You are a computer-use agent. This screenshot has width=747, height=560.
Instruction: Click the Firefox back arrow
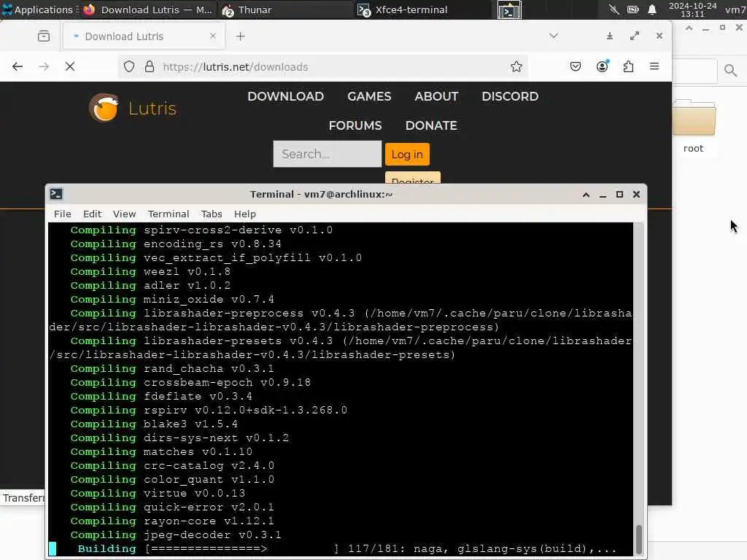click(x=18, y=66)
